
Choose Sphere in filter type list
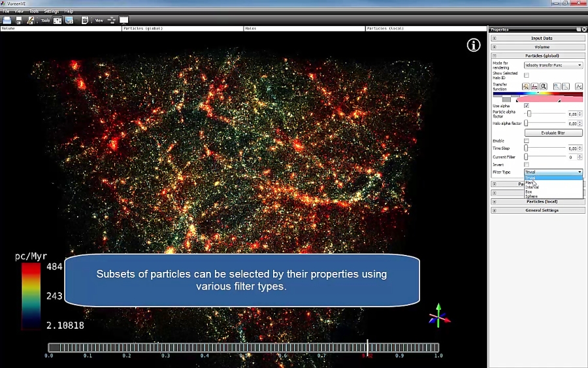(553, 196)
